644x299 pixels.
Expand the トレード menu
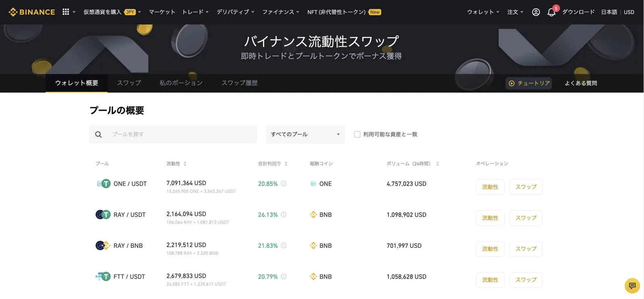point(196,12)
